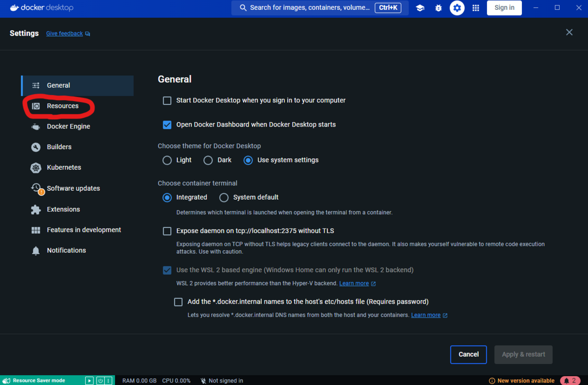Open the Kubernetes settings tab
This screenshot has width=588, height=385.
[77, 168]
